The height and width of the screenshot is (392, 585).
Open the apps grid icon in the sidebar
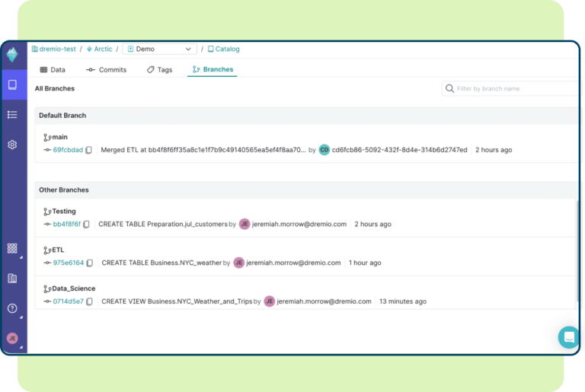coord(12,248)
